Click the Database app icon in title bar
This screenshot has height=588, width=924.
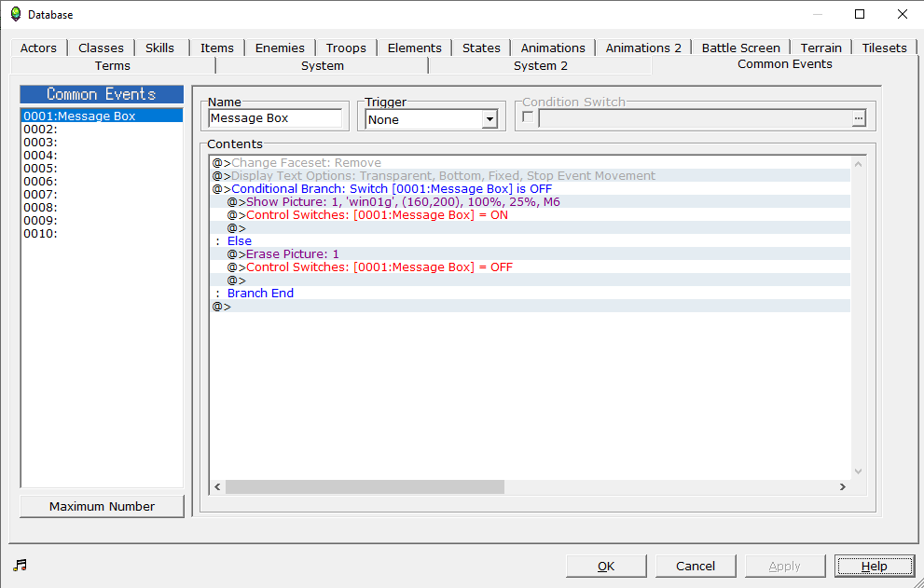tap(16, 14)
